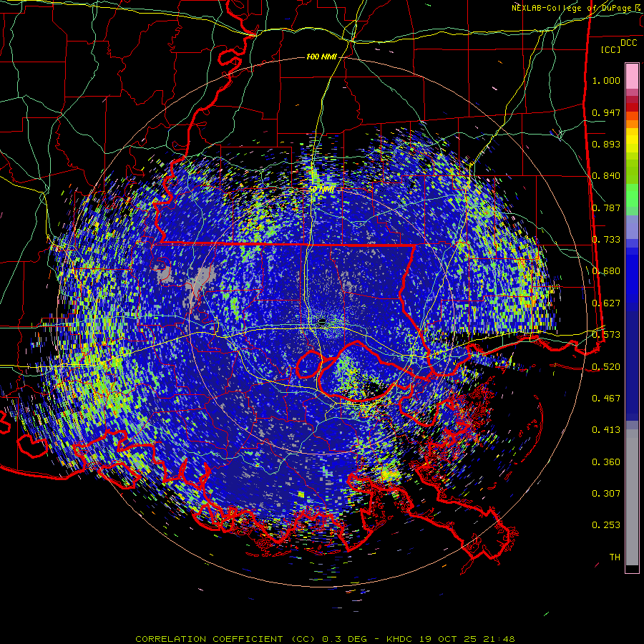Click the 0.627 color scale value
Screen dimensions: 644x644
(x=606, y=303)
